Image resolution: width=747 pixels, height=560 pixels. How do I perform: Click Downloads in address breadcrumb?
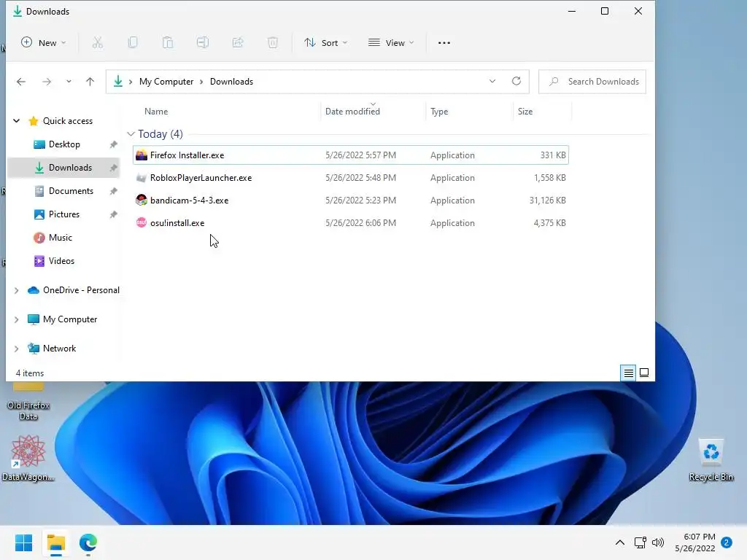click(x=231, y=82)
